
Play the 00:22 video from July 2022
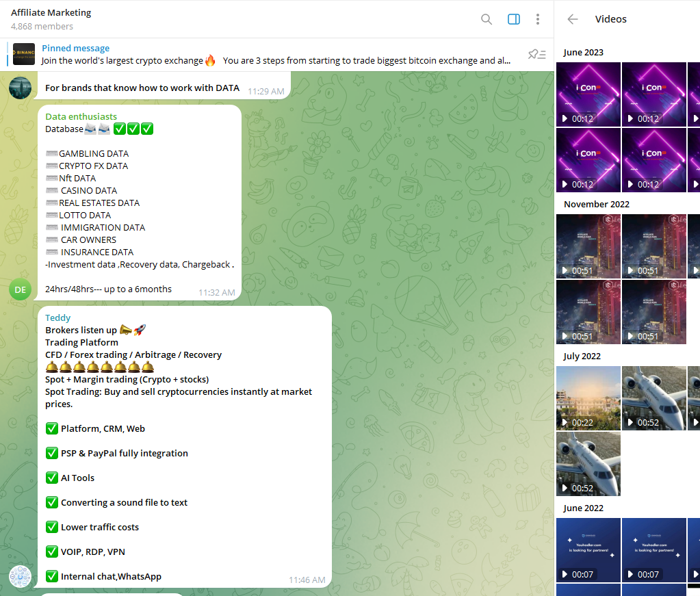[588, 398]
